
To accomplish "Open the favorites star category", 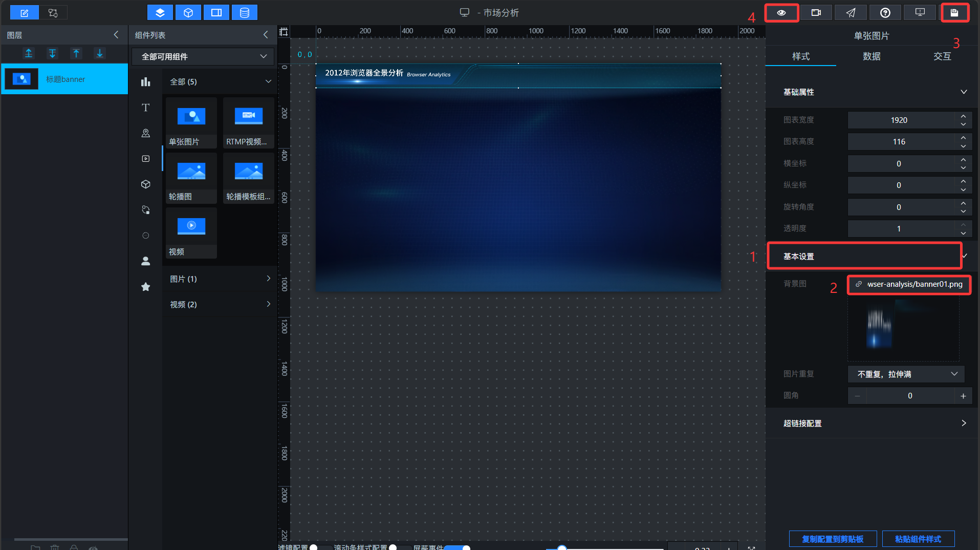I will [146, 287].
